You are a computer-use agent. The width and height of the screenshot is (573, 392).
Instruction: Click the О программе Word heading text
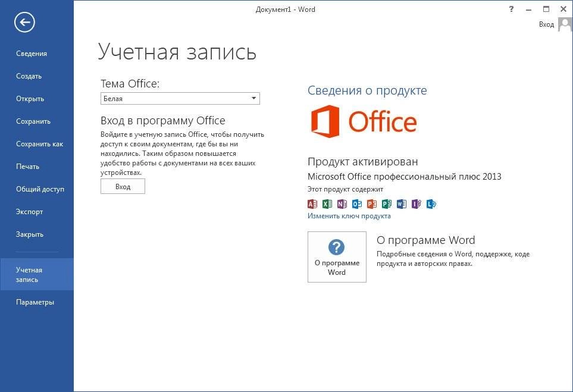pyautogui.click(x=425, y=240)
